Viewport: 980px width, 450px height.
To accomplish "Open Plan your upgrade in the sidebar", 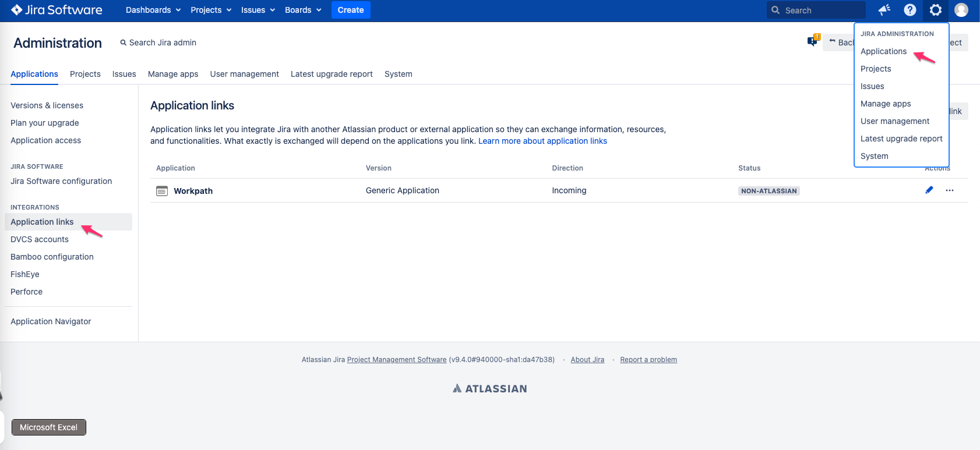I will coord(45,123).
